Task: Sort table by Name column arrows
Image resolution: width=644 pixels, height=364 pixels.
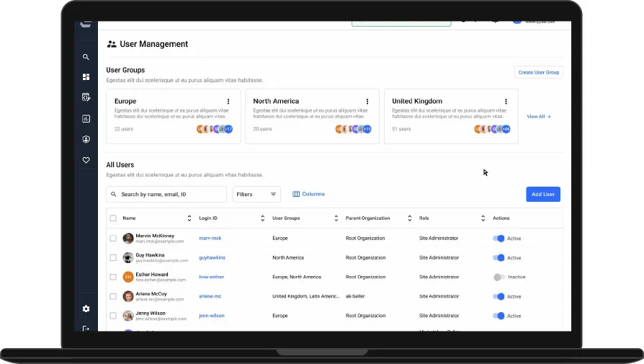Action: 189,218
